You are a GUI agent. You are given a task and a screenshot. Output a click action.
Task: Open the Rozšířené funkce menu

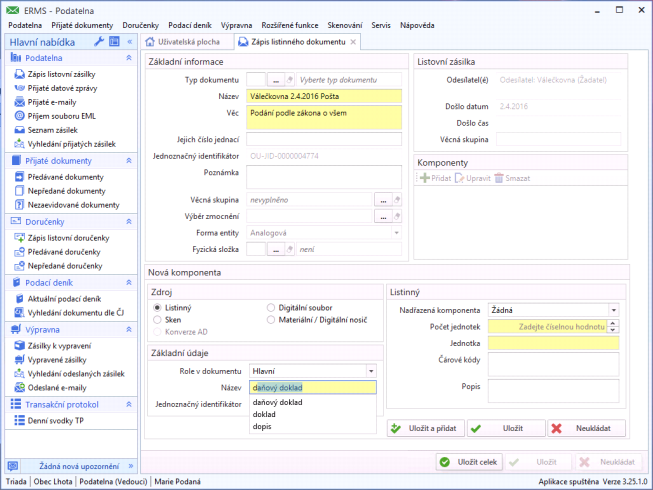[290, 25]
